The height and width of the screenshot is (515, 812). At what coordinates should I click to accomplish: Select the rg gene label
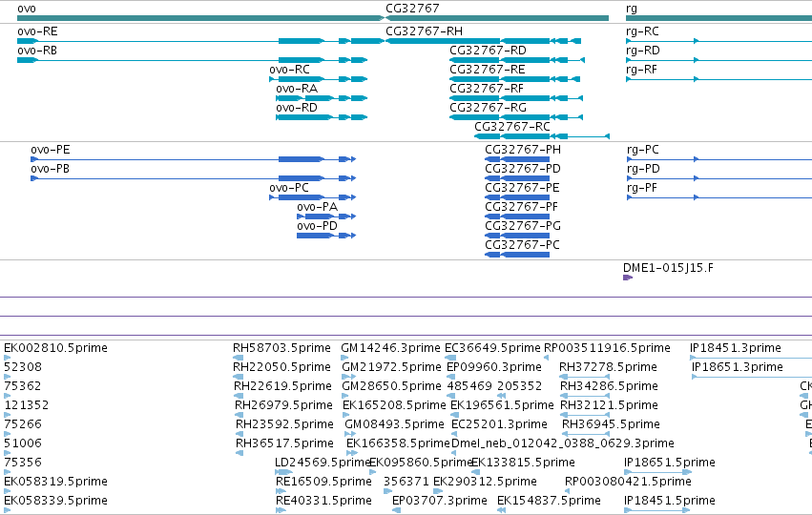point(632,10)
